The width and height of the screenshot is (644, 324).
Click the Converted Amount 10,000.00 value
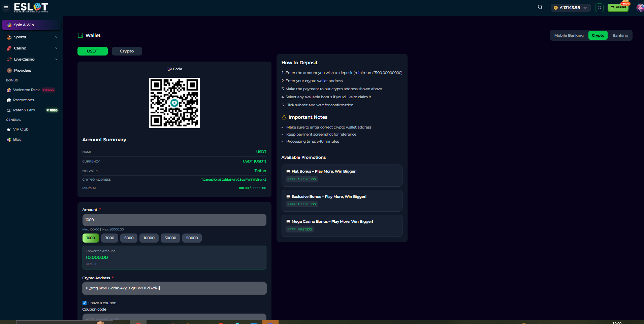point(97,257)
